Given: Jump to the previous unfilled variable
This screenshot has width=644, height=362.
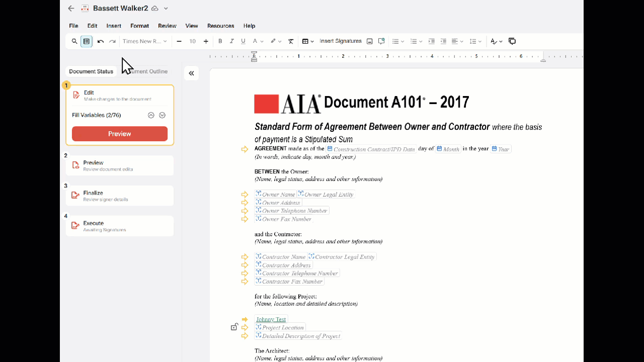Looking at the screenshot, I should point(151,115).
